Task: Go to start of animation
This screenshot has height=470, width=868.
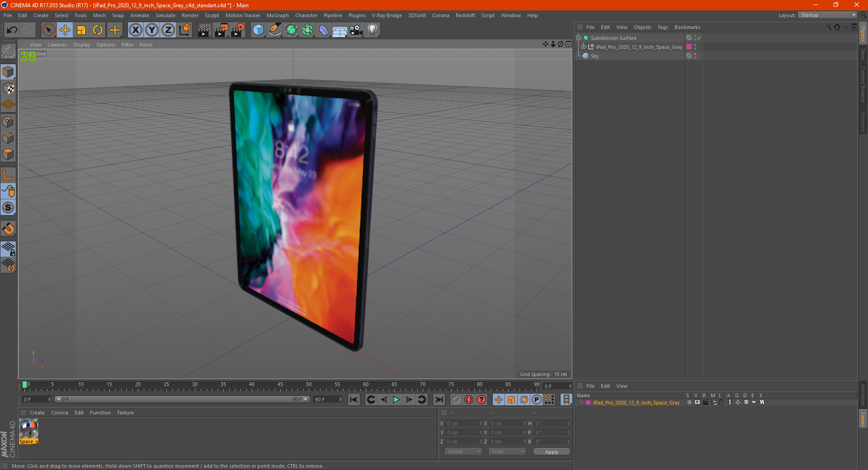Action: pos(354,399)
